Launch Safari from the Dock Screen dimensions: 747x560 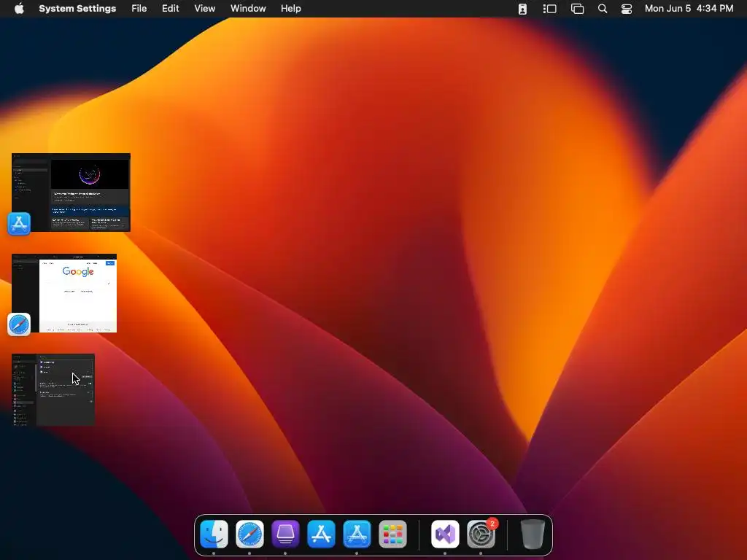point(249,534)
